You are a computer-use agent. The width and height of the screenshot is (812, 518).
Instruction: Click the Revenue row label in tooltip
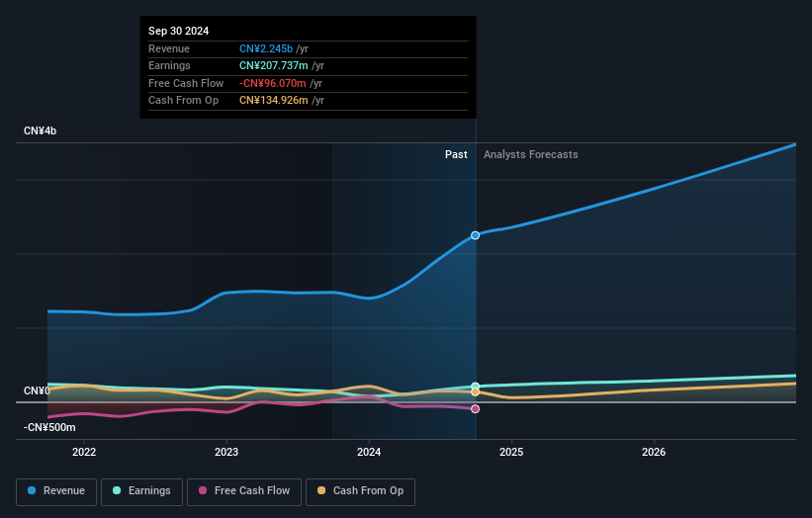pos(169,48)
